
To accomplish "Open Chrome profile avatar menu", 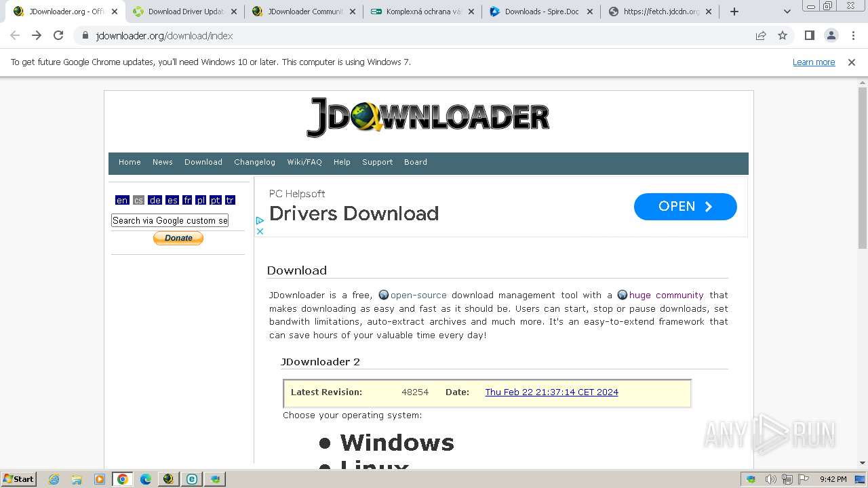I will 831,35.
